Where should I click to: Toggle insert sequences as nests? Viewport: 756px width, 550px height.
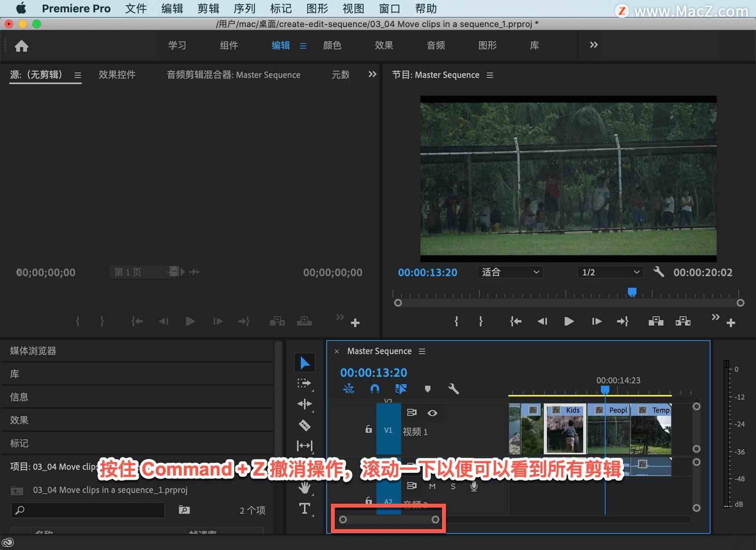(348, 389)
